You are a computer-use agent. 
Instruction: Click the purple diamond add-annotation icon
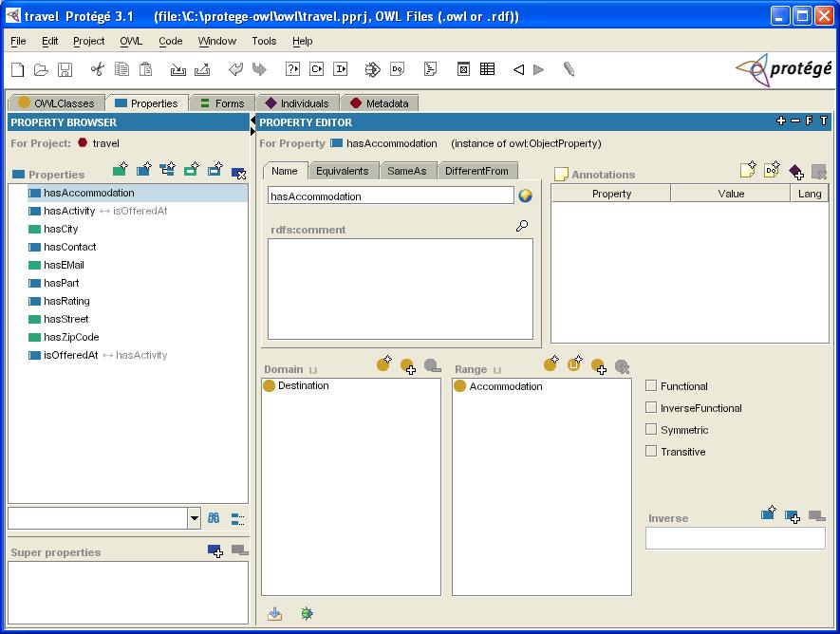tap(796, 172)
